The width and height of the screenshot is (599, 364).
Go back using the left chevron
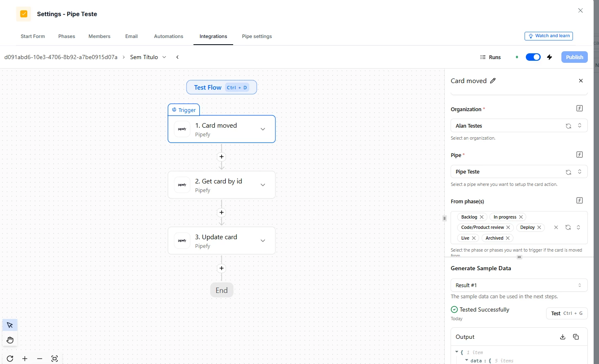click(177, 57)
